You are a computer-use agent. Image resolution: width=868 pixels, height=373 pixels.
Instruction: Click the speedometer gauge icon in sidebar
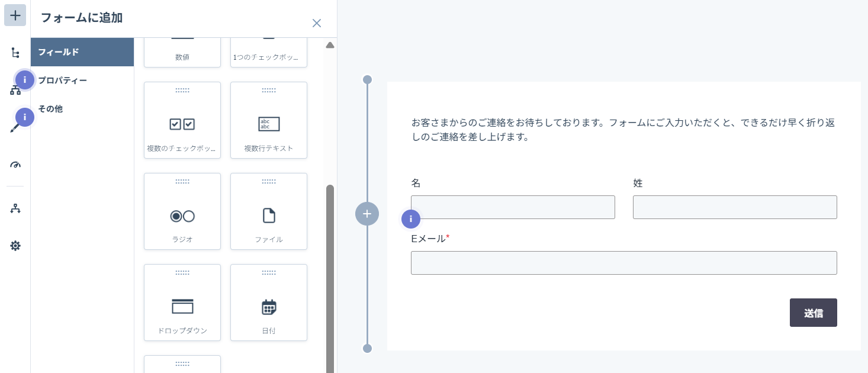[15, 164]
